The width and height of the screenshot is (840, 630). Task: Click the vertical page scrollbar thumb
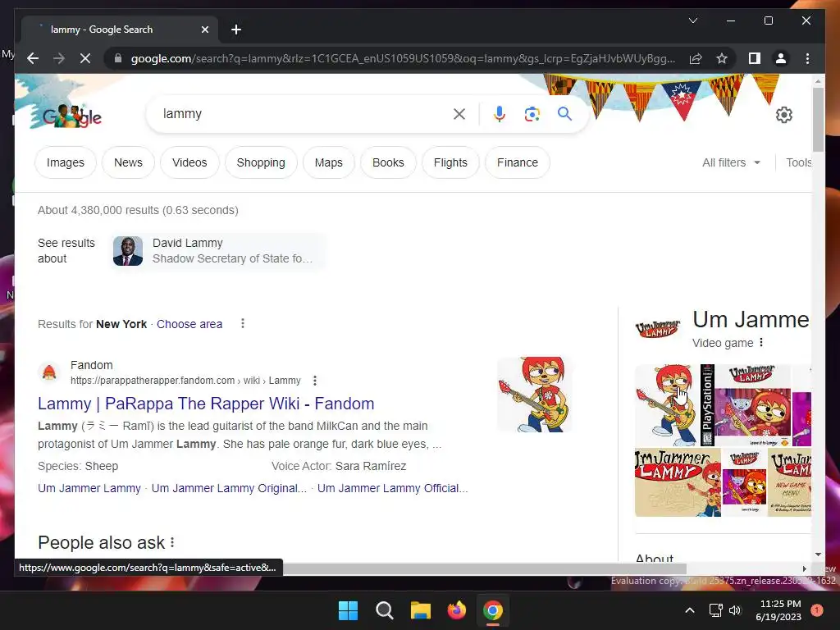pos(818,119)
